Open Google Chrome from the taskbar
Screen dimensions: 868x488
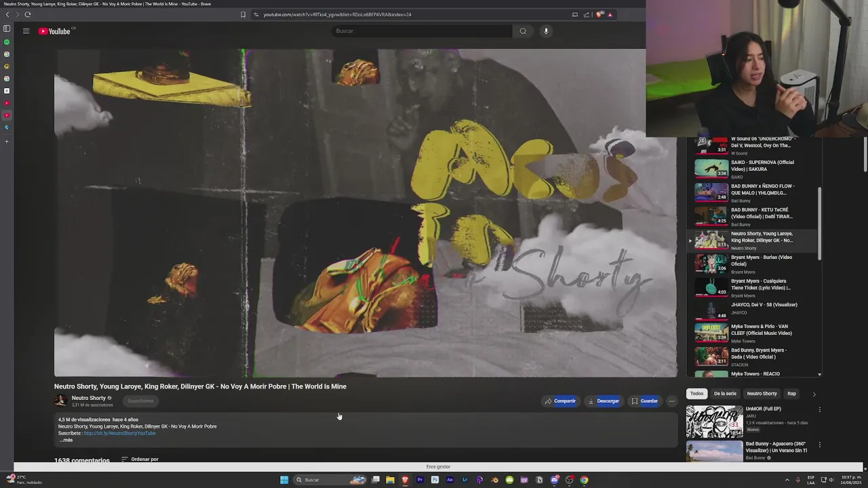pyautogui.click(x=584, y=480)
